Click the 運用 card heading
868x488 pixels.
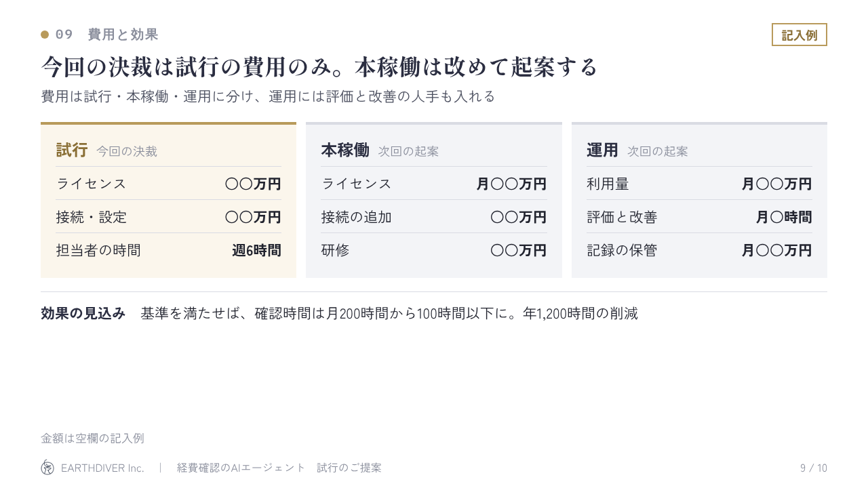(x=603, y=150)
